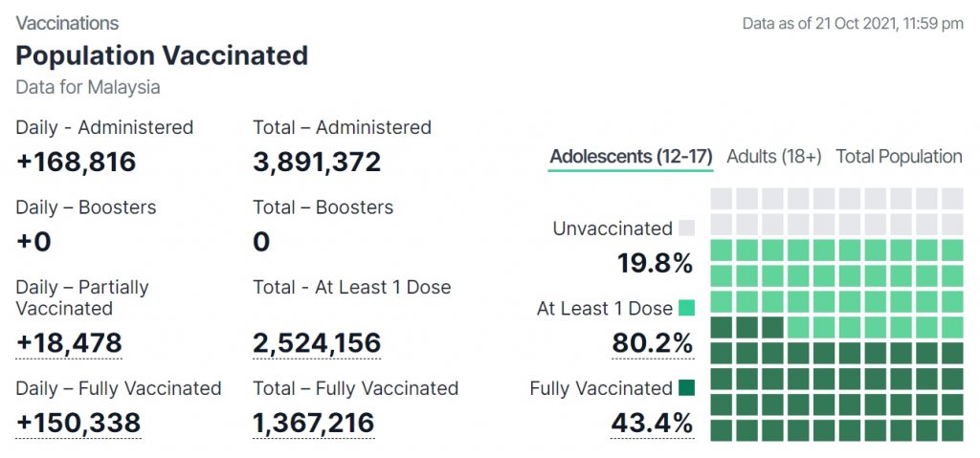The height and width of the screenshot is (458, 980).
Task: Click the Fully Vaccinated dark green swatch
Action: point(686,388)
